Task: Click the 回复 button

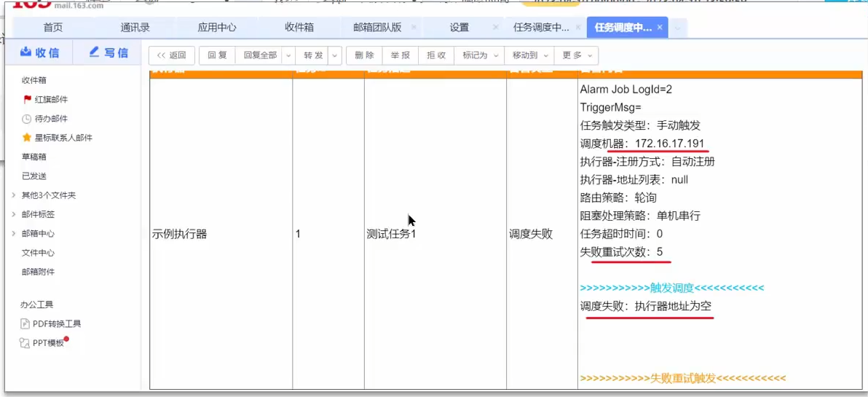Action: pyautogui.click(x=218, y=55)
